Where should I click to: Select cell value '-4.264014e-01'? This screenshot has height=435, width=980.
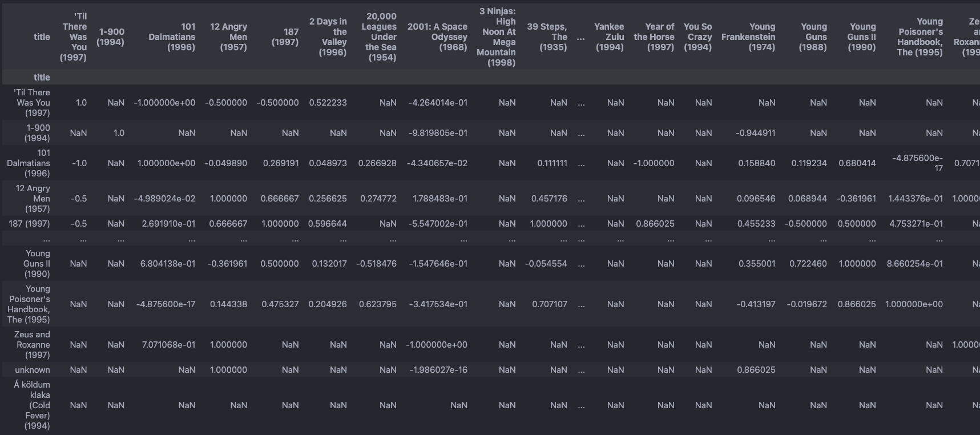438,103
